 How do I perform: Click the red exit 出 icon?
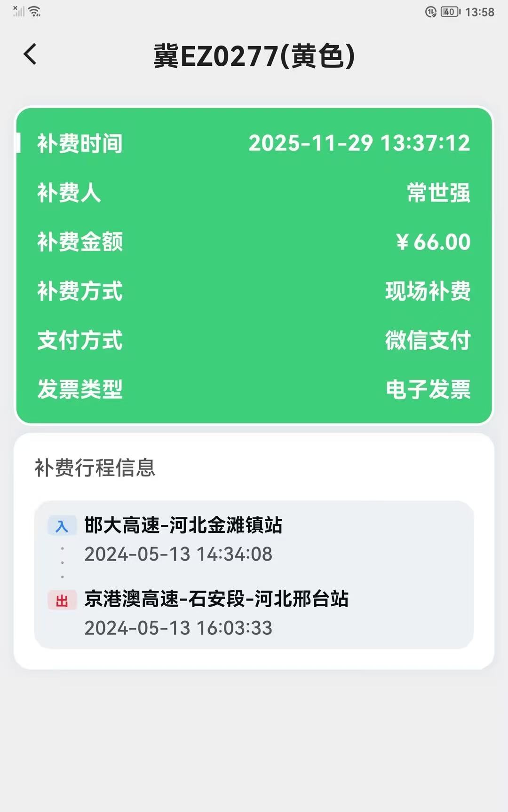[62, 600]
